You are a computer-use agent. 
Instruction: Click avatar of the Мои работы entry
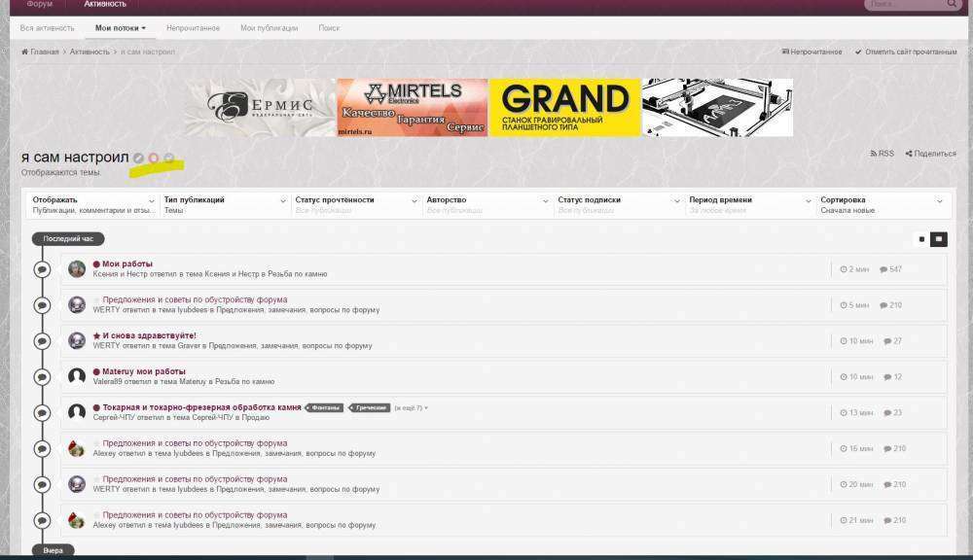point(77,269)
